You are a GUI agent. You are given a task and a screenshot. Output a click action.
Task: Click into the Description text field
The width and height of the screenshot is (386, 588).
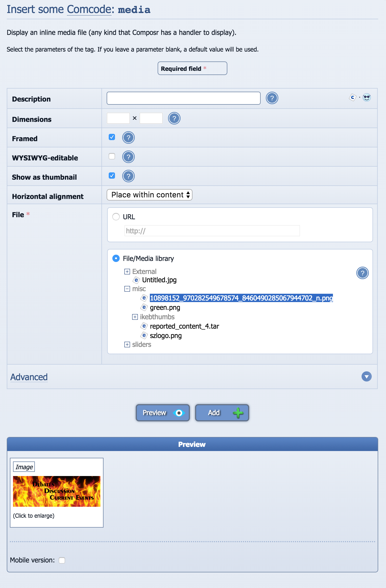(183, 98)
